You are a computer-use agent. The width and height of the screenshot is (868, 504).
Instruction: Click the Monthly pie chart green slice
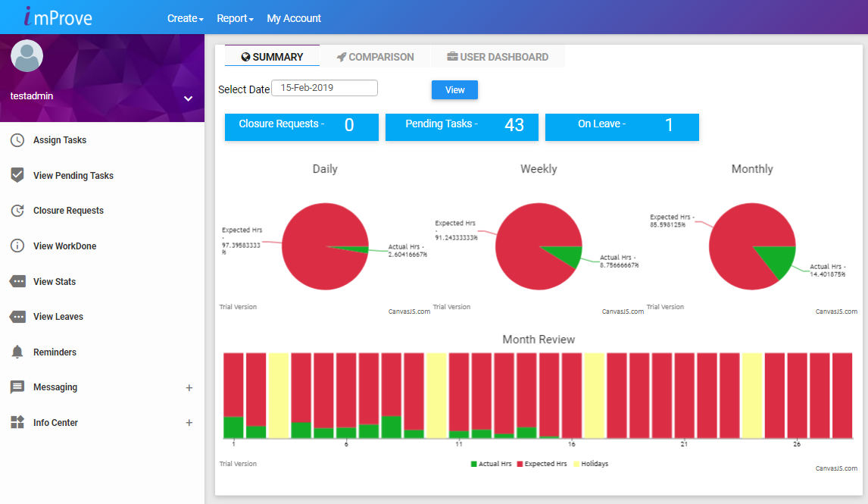pos(779,260)
